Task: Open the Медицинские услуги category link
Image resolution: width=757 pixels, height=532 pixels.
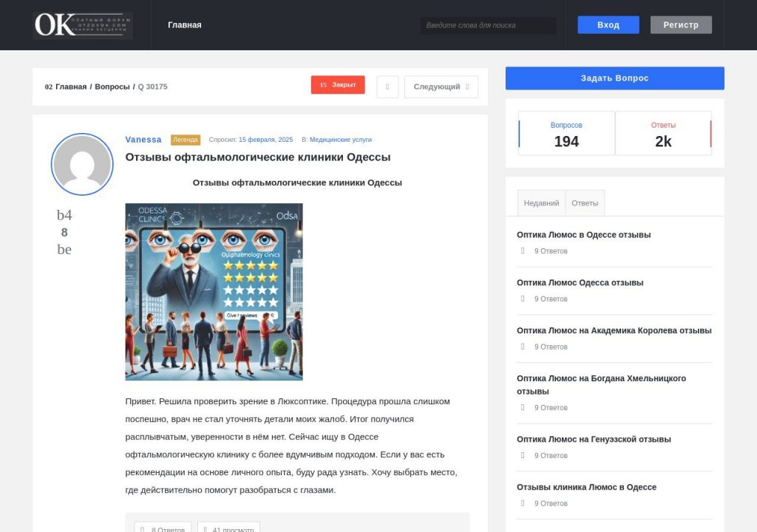Action: (x=340, y=140)
